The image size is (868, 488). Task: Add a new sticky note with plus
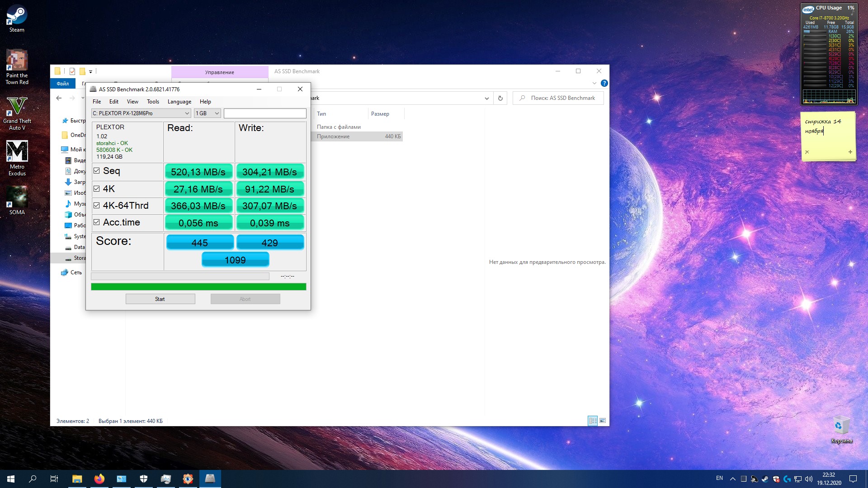[x=850, y=152]
